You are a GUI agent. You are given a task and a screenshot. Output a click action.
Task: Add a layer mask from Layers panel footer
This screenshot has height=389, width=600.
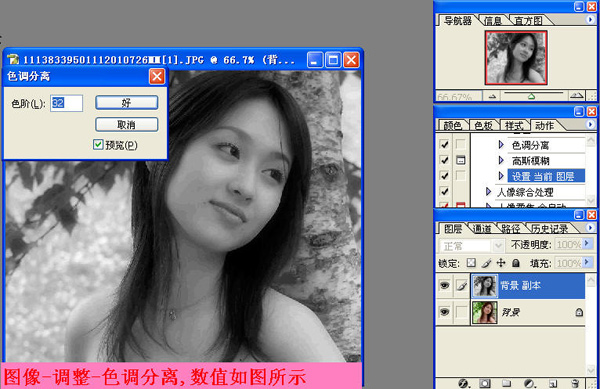pos(485,383)
